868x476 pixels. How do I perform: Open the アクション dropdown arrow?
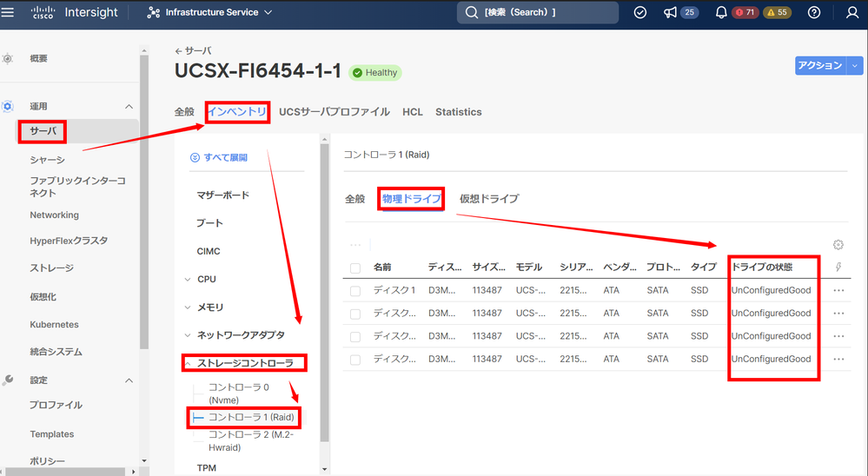coord(855,65)
